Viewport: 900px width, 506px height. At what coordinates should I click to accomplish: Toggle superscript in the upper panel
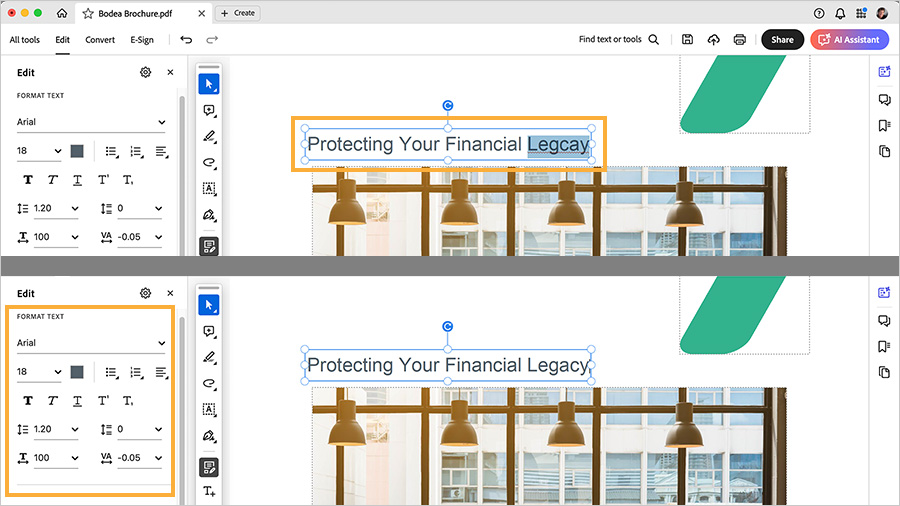pos(103,180)
